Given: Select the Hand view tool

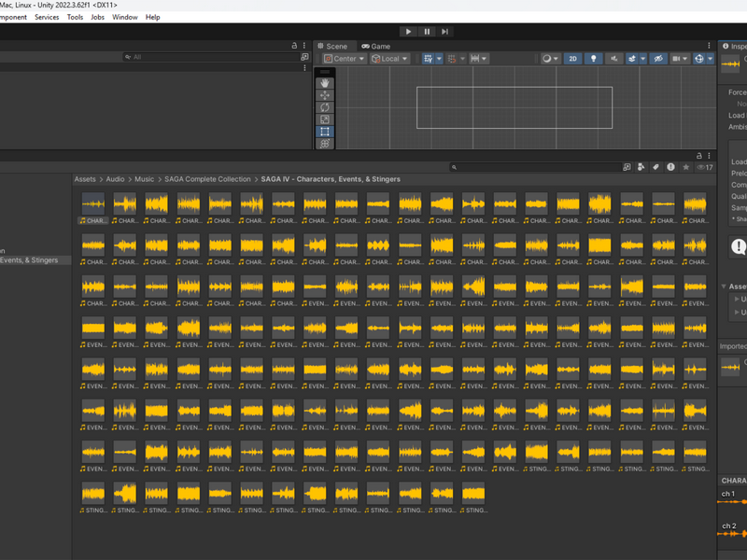Looking at the screenshot, I should pos(325,83).
